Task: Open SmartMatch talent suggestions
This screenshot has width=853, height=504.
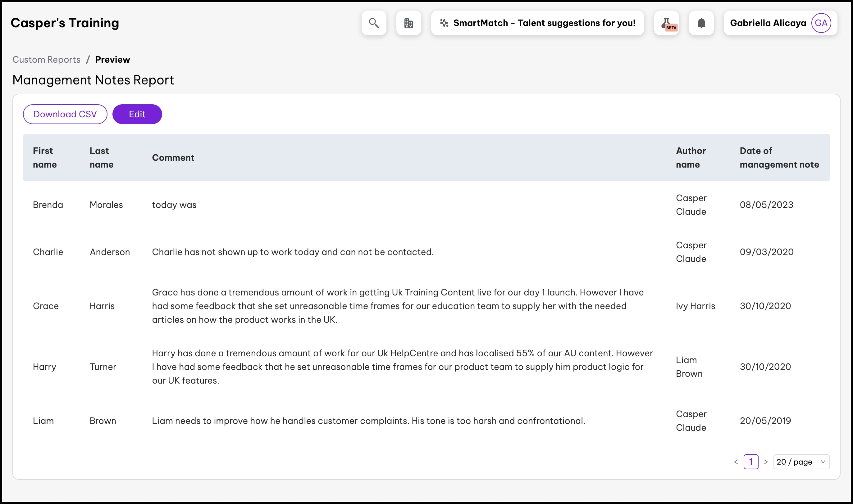Action: tap(544, 23)
